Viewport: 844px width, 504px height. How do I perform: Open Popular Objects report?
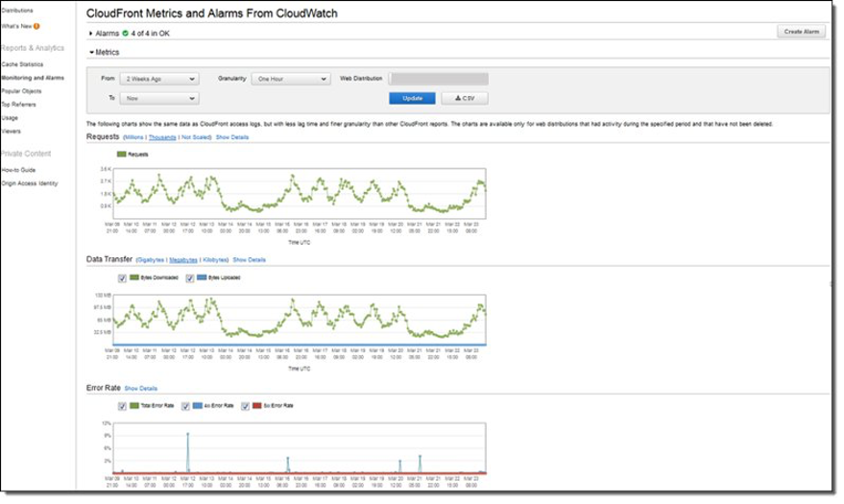[21, 91]
